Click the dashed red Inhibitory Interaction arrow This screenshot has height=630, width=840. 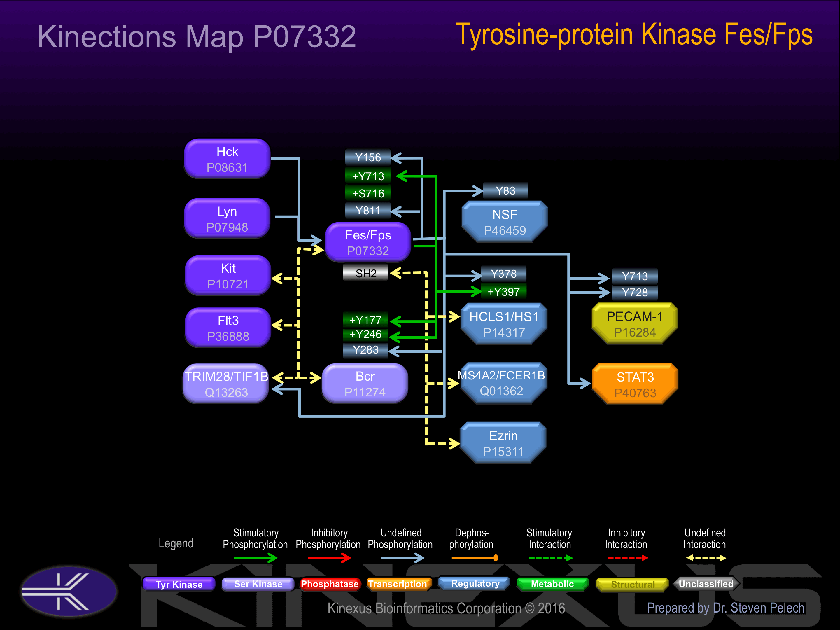[628, 558]
